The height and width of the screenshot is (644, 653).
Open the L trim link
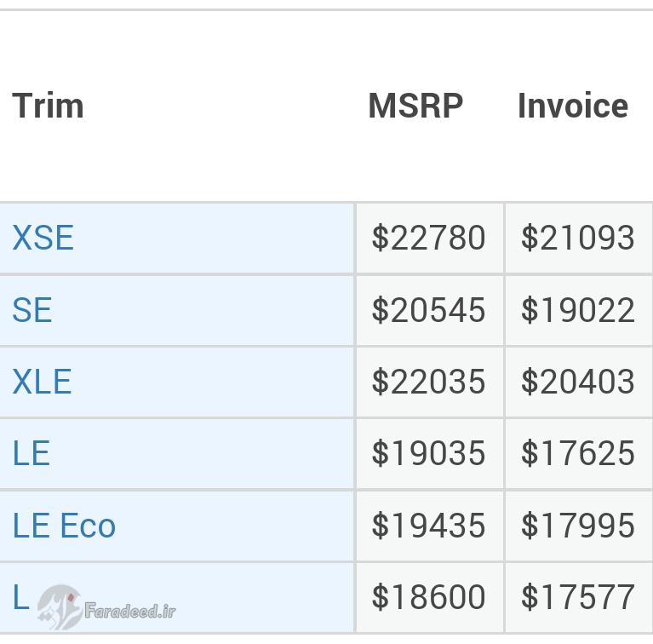[x=20, y=596]
